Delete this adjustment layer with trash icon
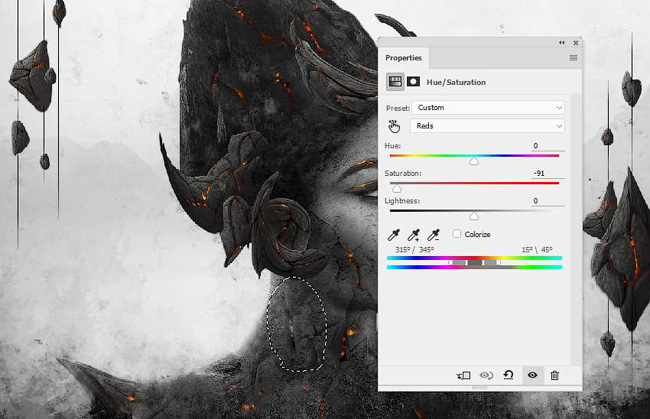 click(x=555, y=375)
